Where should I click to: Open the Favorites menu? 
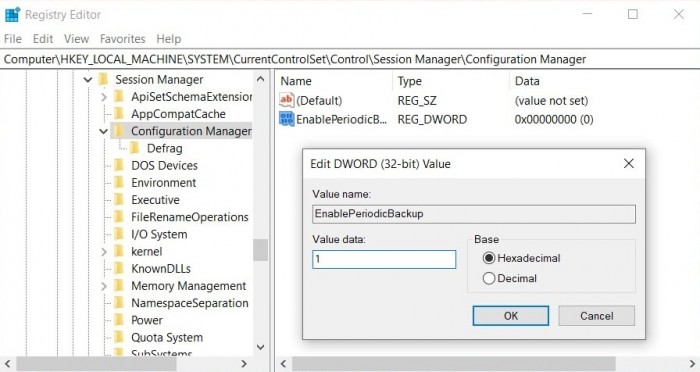(122, 39)
